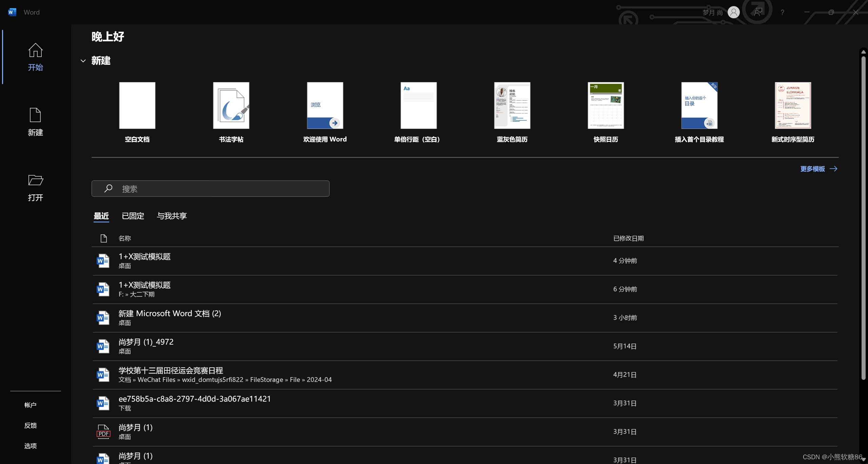
Task: Choose the 书法字帖 template
Action: click(231, 112)
